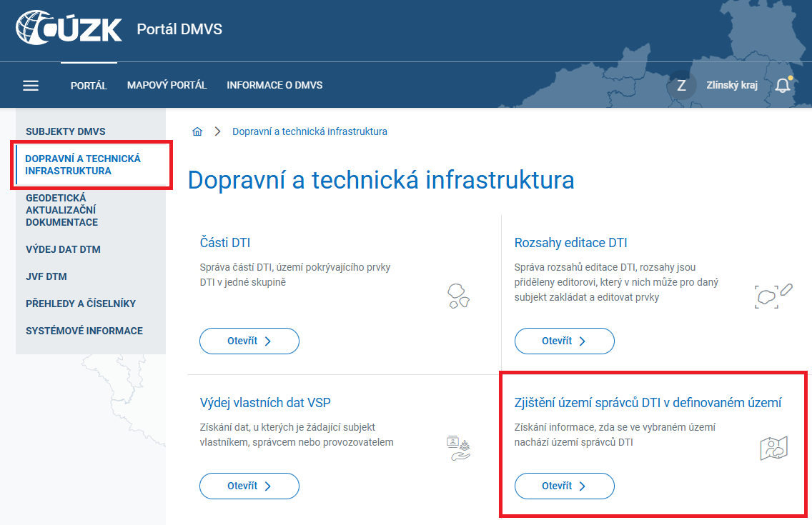The height and width of the screenshot is (525, 812).
Task: Open the JVF DTM sidebar section
Action: 47,276
